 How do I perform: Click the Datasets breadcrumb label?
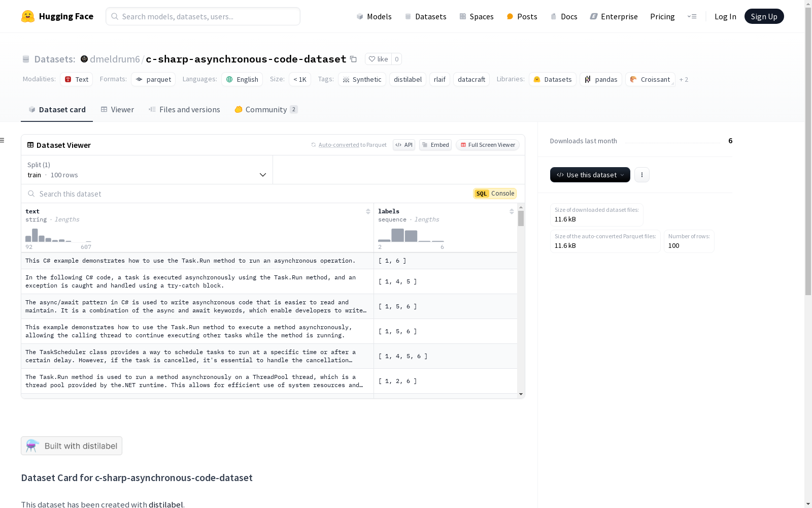(x=54, y=59)
